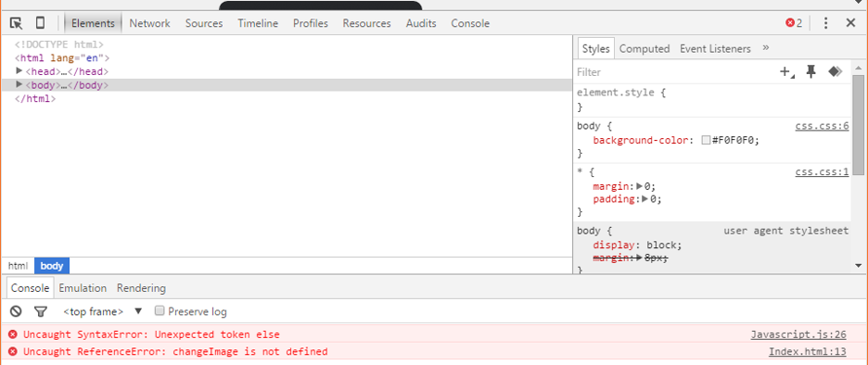The width and height of the screenshot is (868, 365).
Task: Activate the inspect element pointer tool
Action: (x=16, y=23)
